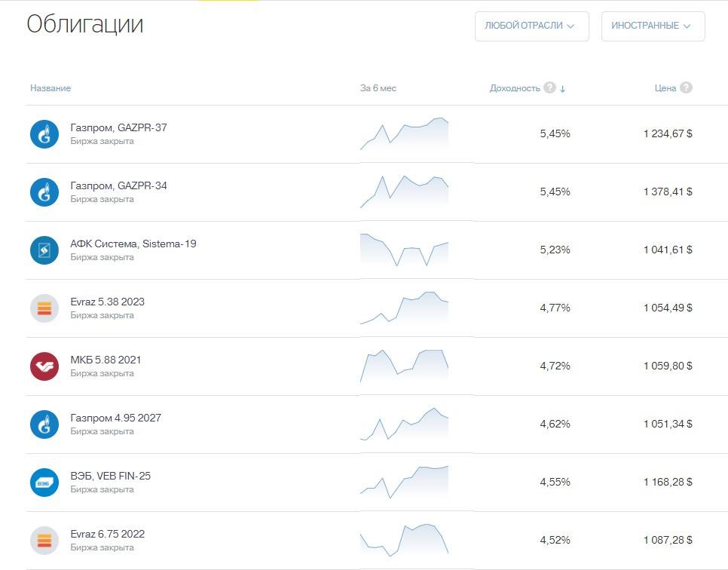This screenshot has width=728, height=570.
Task: Click the help icon next to Доходность
Action: coord(549,87)
